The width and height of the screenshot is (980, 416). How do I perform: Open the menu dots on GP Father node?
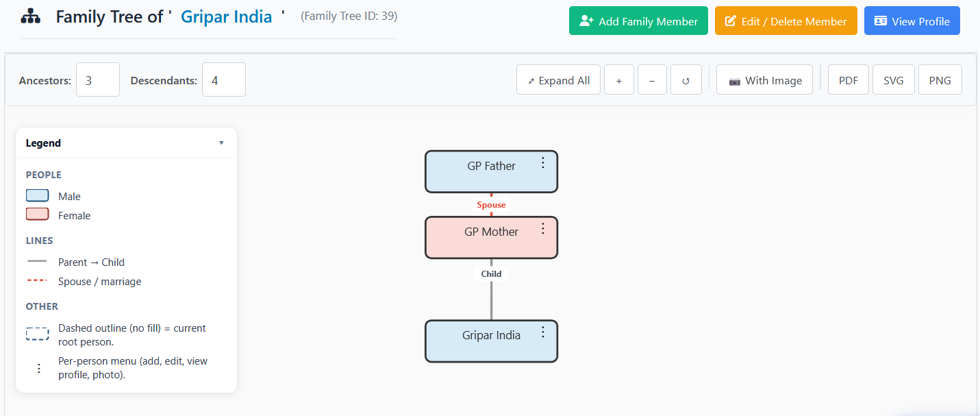coord(543,162)
